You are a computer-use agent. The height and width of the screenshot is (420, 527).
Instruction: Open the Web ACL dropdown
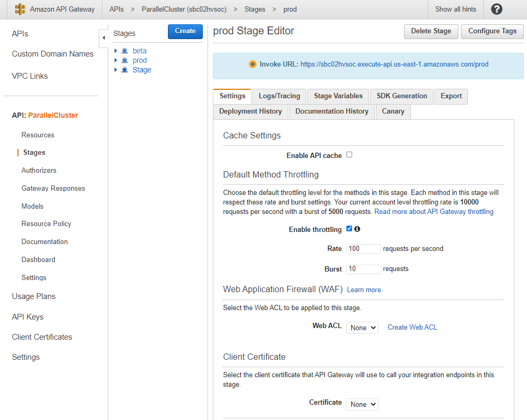coord(362,328)
